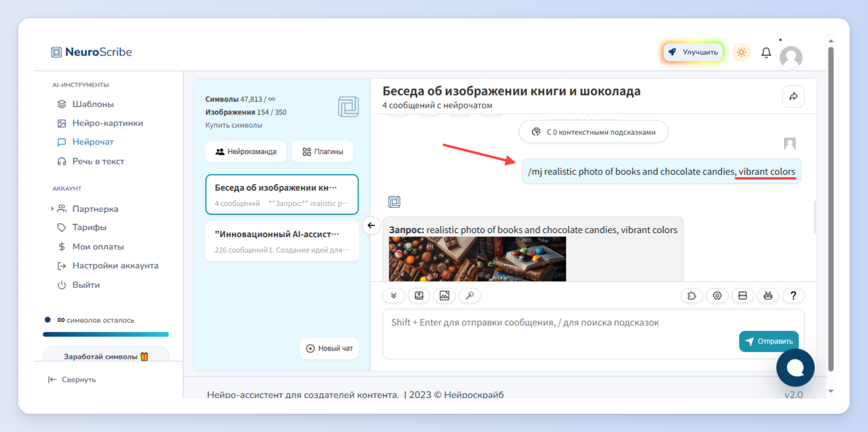Open chat settings gear icon
This screenshot has height=432, width=868.
717,296
